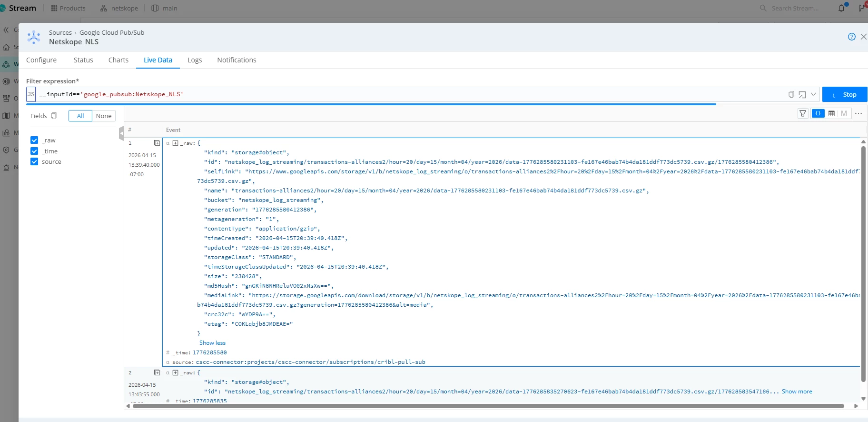Click the scroll-right arrow on horizontal scrollbar

click(x=856, y=406)
